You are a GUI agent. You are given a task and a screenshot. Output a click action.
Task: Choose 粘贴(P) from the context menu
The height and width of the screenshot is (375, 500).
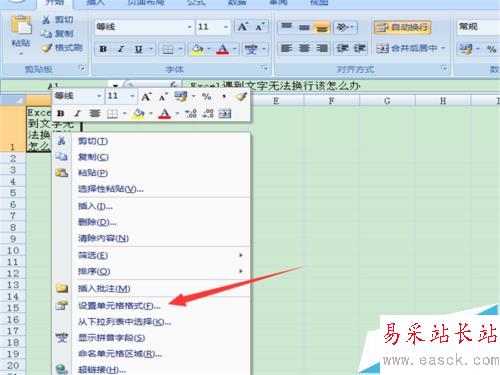pos(152,173)
